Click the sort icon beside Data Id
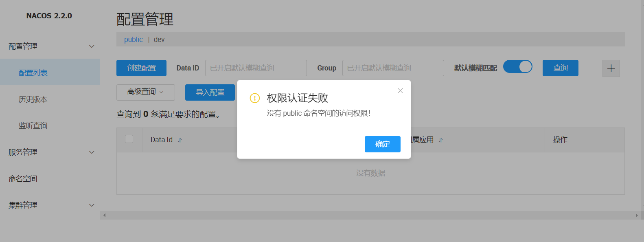The image size is (644, 242). point(180,140)
